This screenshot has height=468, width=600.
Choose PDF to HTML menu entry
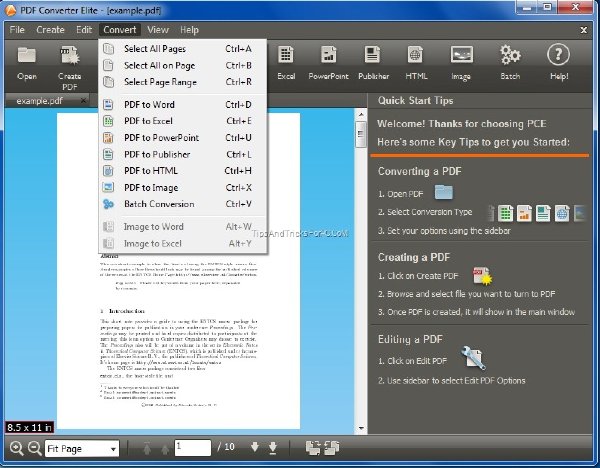tap(183, 171)
